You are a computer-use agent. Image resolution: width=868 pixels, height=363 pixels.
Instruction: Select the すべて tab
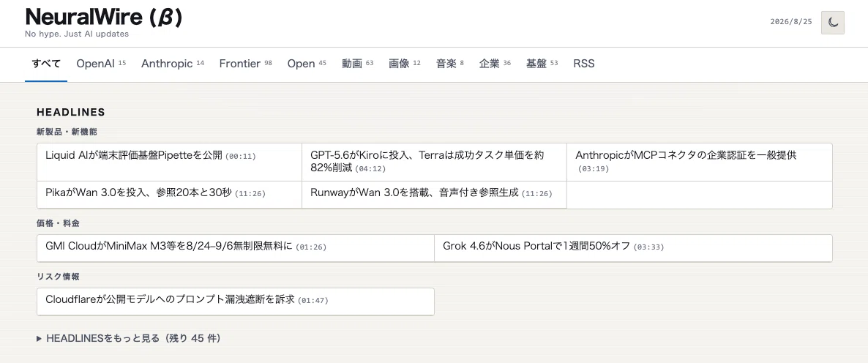point(46,64)
